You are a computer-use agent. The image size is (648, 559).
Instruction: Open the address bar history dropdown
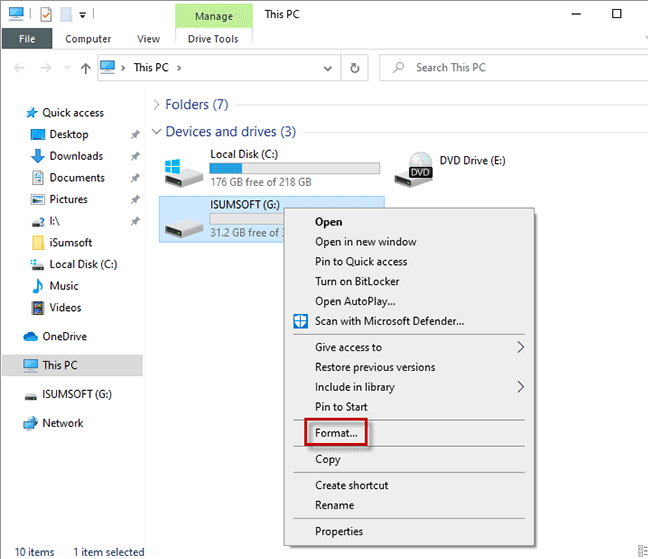click(329, 68)
